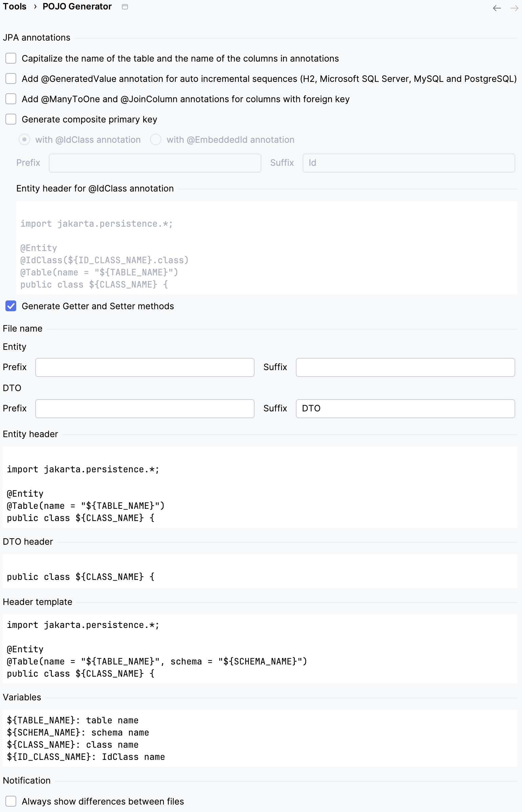This screenshot has width=522, height=812.
Task: Click the ${ID_CLASS_NAME}: IdClass name variable line
Action: coord(86,757)
